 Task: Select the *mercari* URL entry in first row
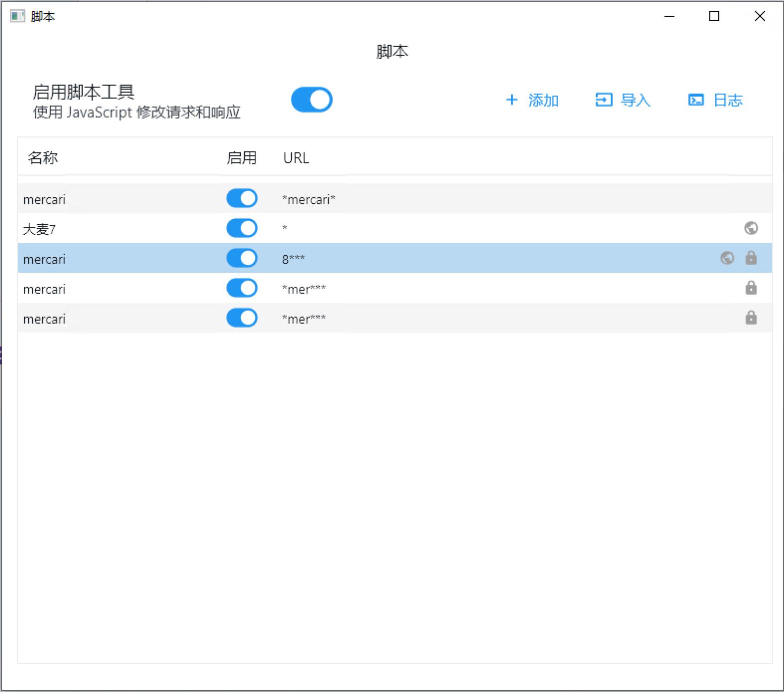(x=308, y=200)
